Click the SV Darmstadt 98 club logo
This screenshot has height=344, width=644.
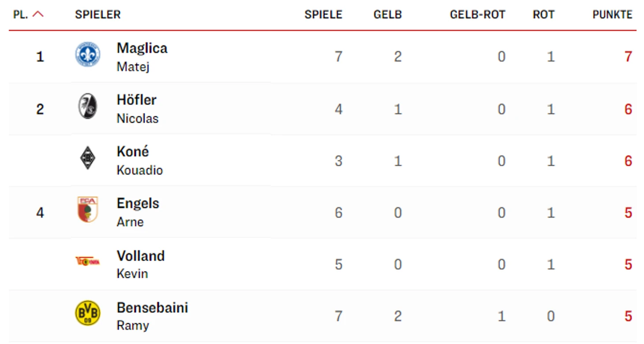click(x=87, y=55)
